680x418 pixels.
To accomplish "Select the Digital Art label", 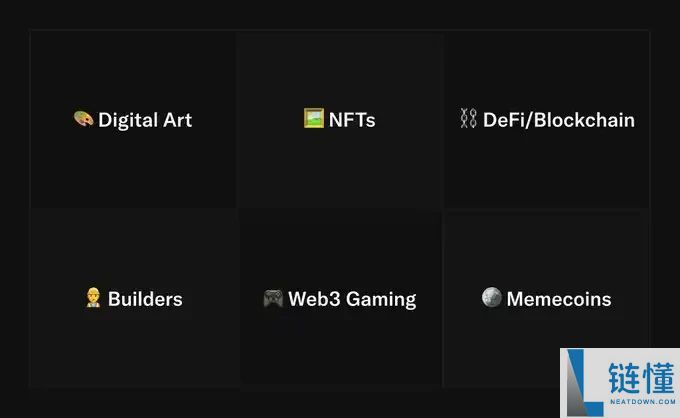I will tap(145, 120).
